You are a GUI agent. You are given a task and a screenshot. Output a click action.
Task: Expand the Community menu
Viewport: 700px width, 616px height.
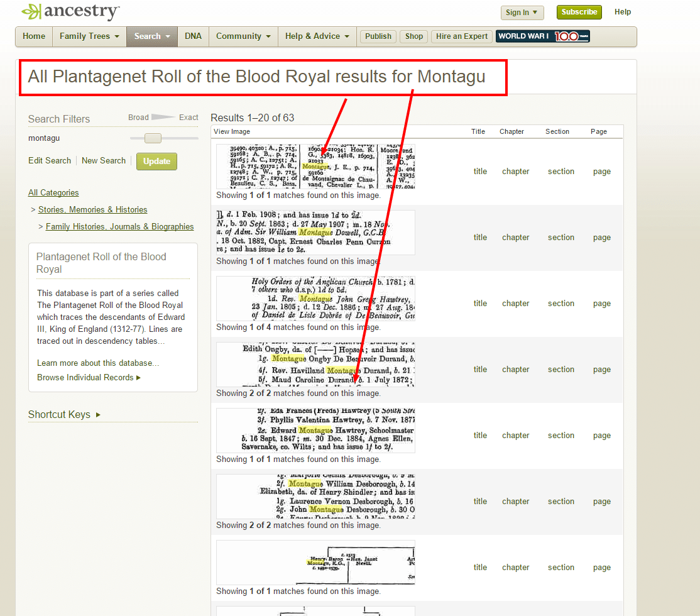[x=243, y=36]
